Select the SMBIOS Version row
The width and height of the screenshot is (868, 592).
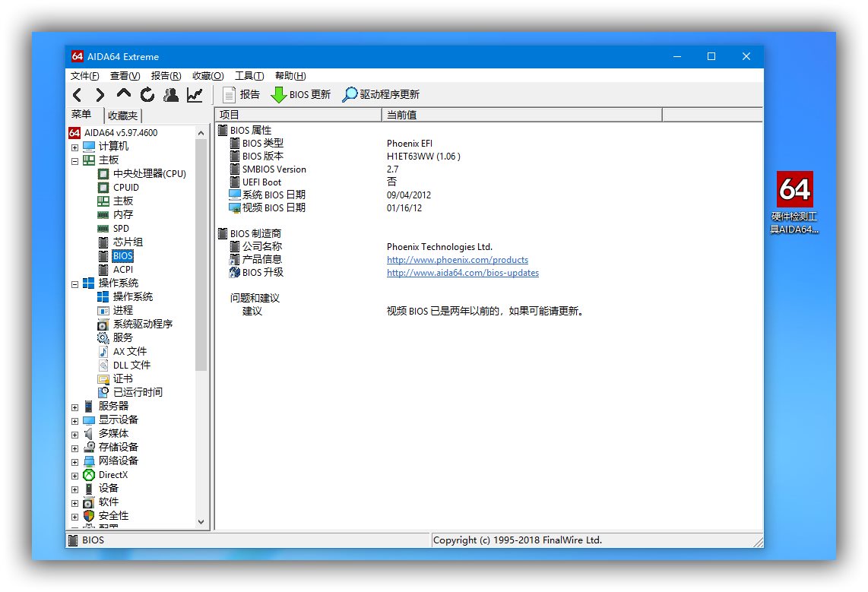274,169
